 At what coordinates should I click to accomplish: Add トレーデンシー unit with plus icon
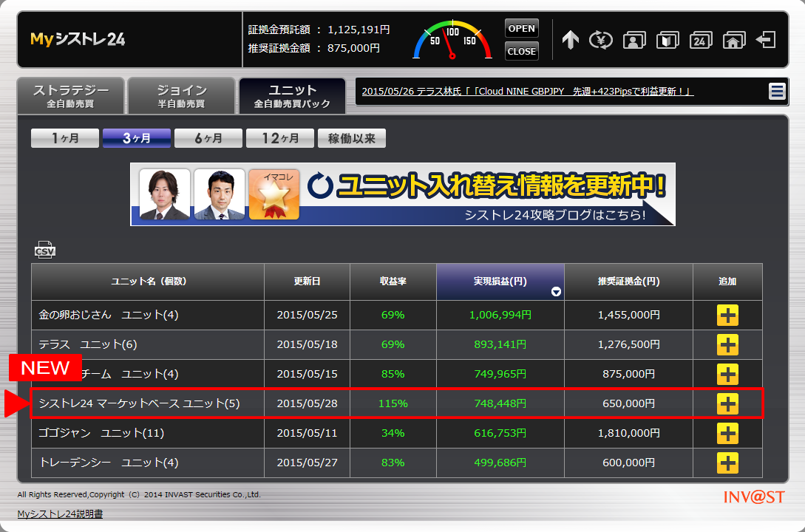point(727,463)
